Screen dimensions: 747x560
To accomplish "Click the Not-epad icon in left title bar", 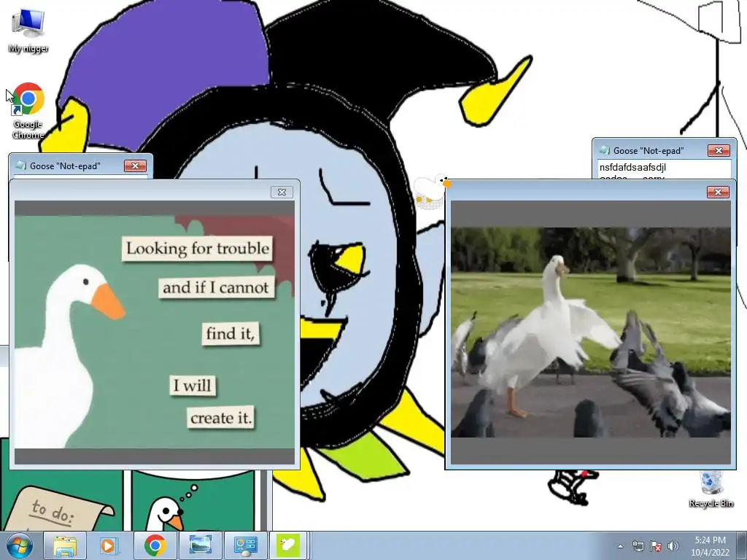I will (21, 166).
